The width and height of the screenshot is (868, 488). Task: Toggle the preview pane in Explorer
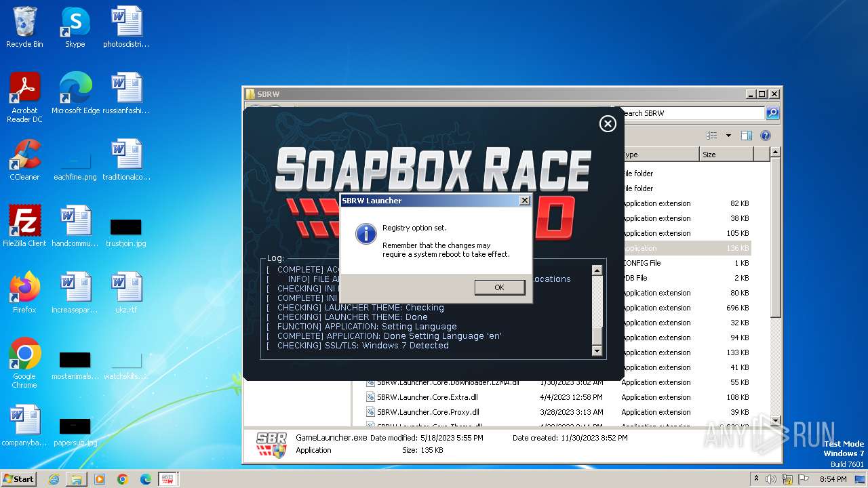click(x=747, y=136)
